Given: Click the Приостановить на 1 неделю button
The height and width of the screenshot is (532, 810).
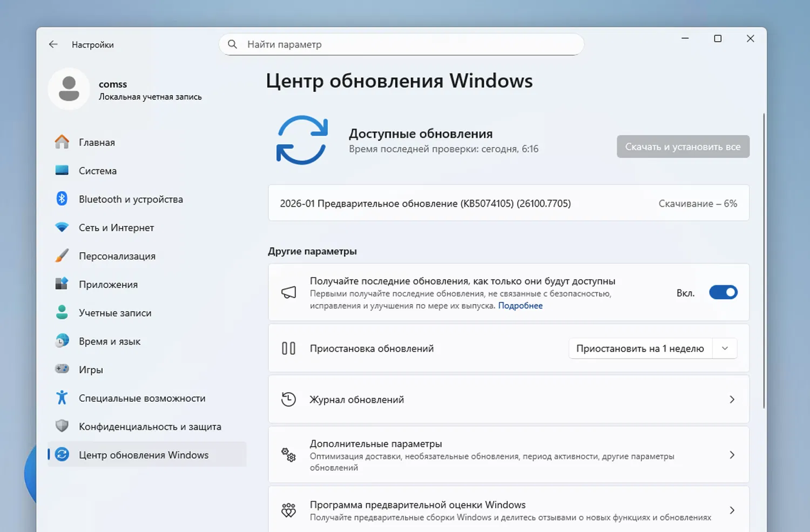Looking at the screenshot, I should point(640,348).
